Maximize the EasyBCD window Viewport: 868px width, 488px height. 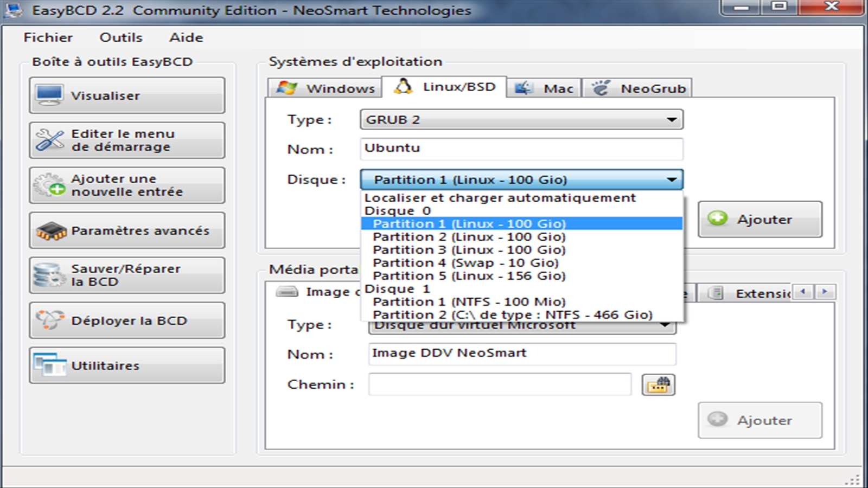780,7
